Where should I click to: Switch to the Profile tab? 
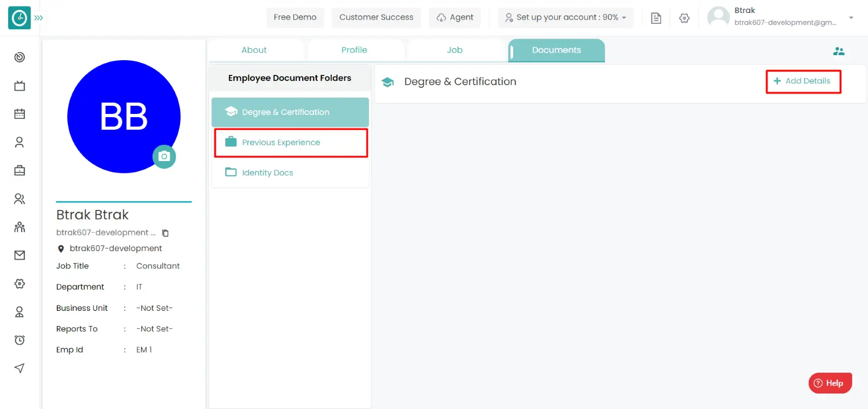[354, 50]
